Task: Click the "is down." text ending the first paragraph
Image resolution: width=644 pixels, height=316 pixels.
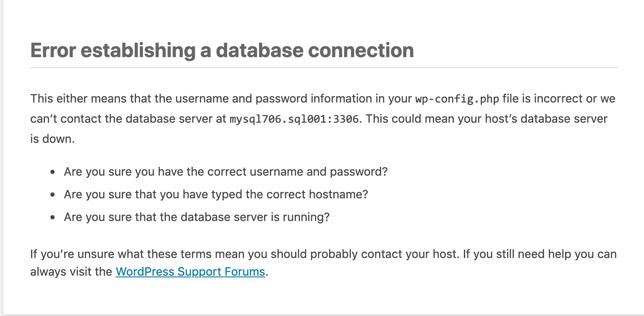Action: [52, 139]
